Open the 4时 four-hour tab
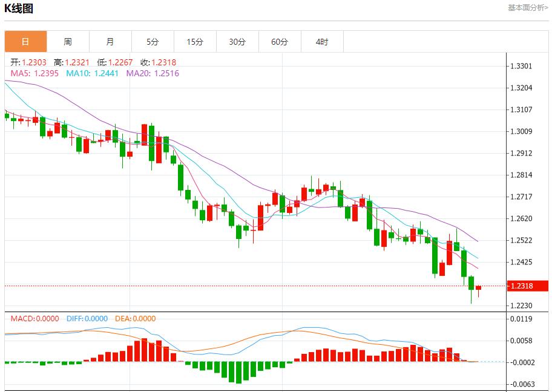This screenshot has width=552, height=392. (x=322, y=42)
